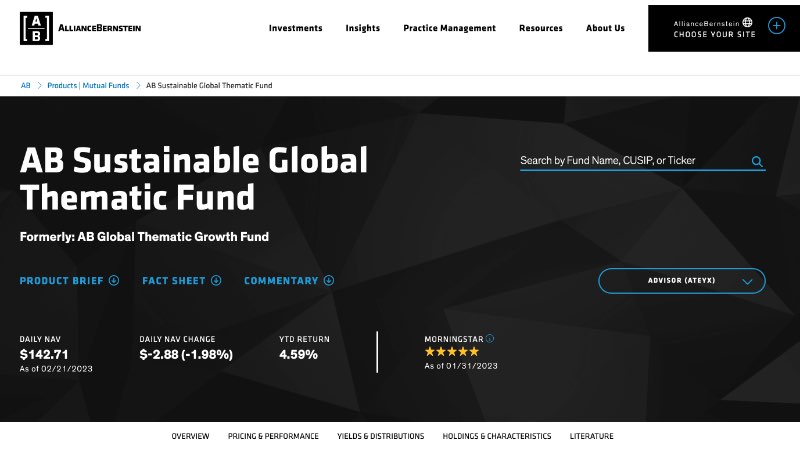Screen dimensions: 800x451
Task: Open the Practice Management menu
Action: pos(449,28)
